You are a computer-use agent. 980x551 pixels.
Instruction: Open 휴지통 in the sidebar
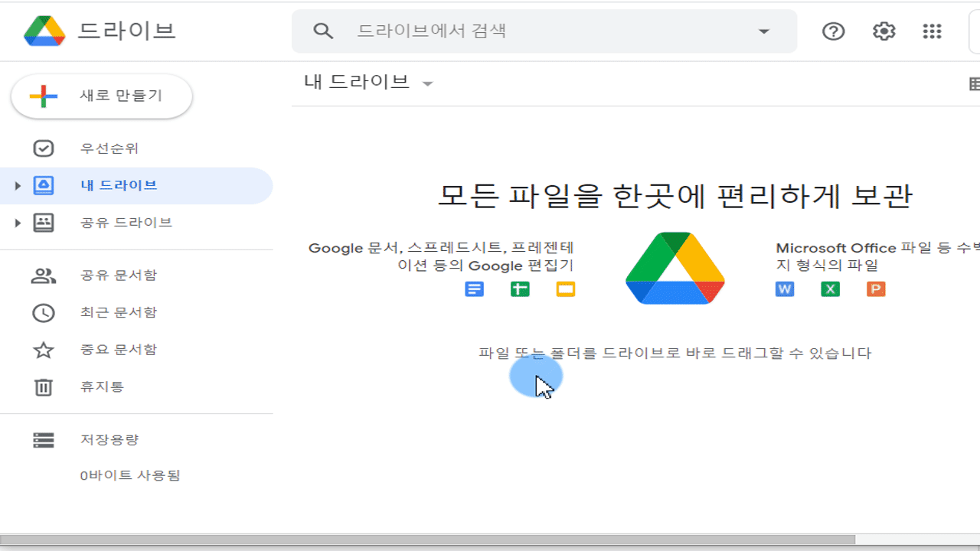(x=102, y=386)
